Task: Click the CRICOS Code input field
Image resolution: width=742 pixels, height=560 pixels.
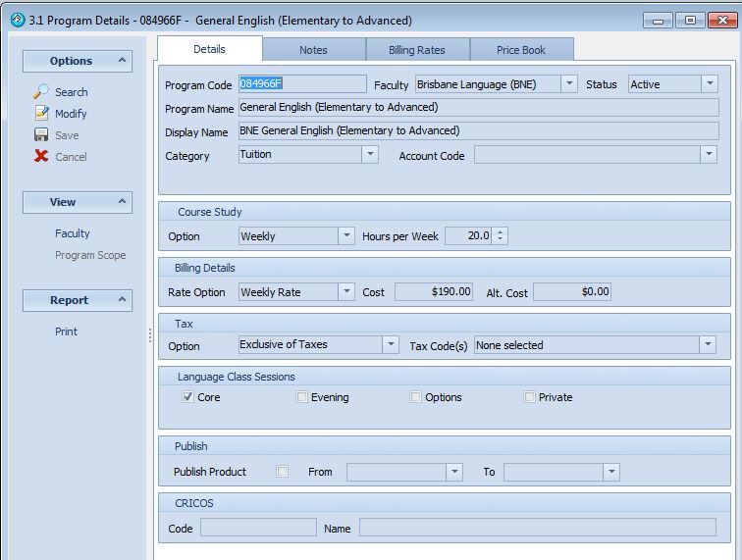Action: 258,528
